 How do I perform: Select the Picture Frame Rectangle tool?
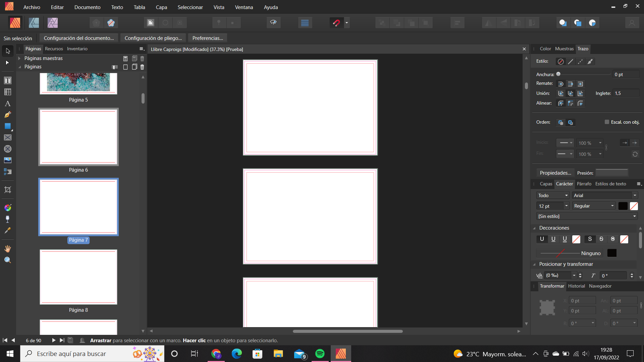tap(8, 137)
